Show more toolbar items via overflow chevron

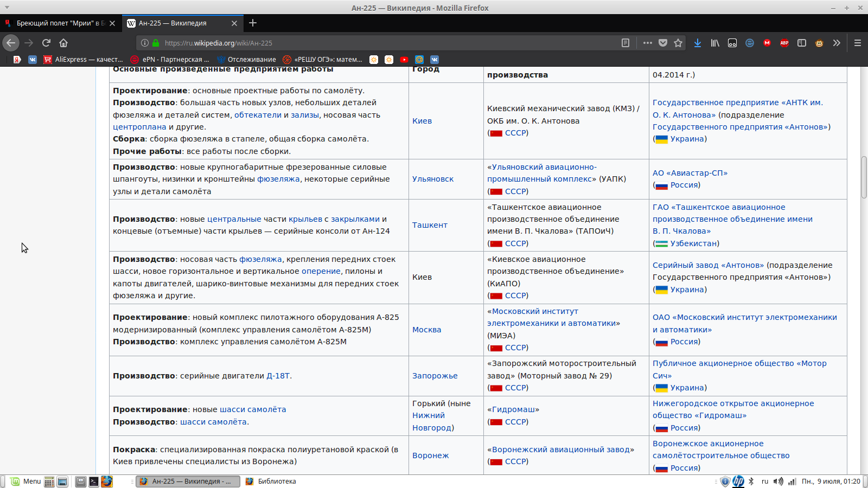click(837, 43)
